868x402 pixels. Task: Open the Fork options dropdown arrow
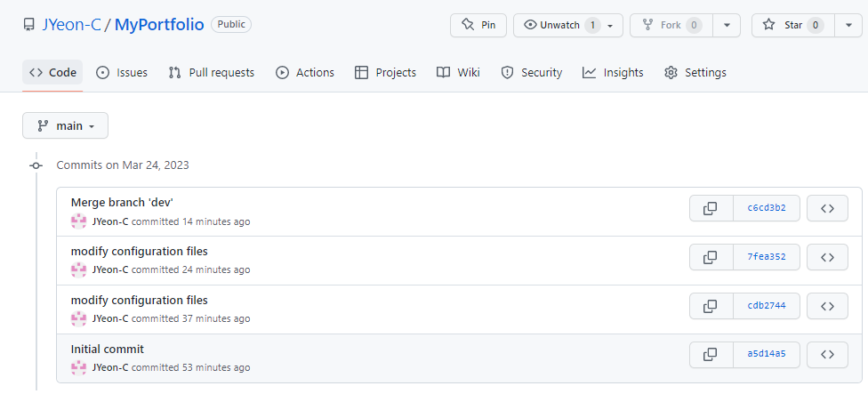[x=727, y=25]
